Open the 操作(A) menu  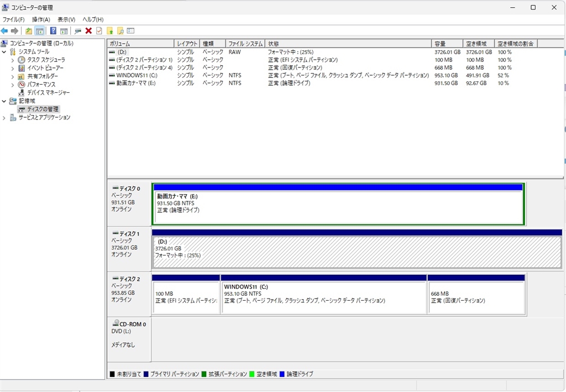tap(41, 19)
